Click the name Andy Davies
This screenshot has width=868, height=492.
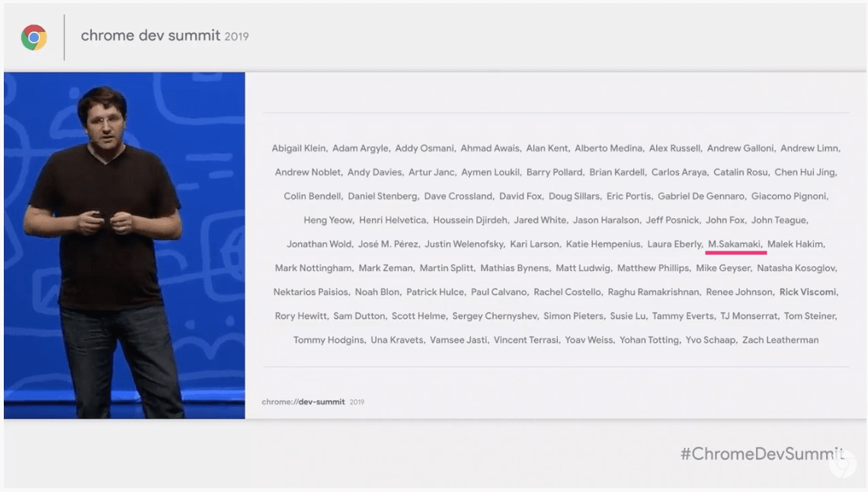(x=374, y=172)
